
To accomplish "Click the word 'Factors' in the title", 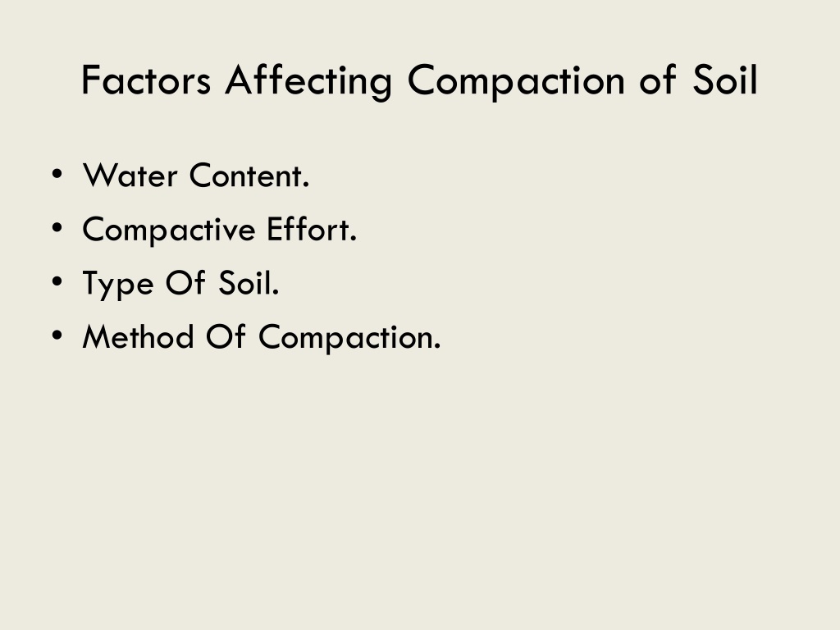I will tap(146, 80).
